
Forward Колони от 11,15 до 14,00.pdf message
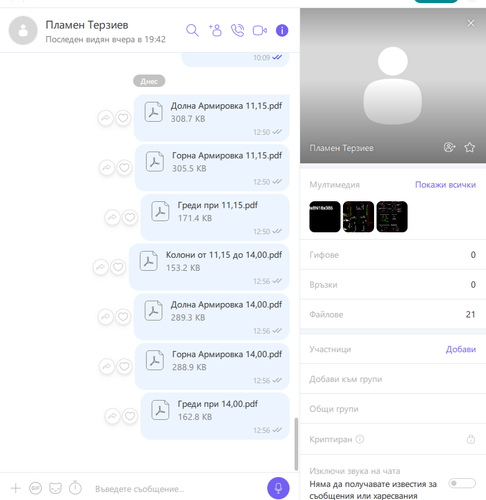(x=101, y=267)
